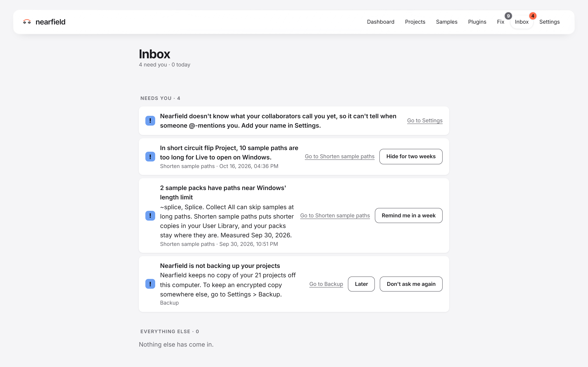The width and height of the screenshot is (588, 367).
Task: Click the gray 9 badge on Fix
Action: point(508,16)
